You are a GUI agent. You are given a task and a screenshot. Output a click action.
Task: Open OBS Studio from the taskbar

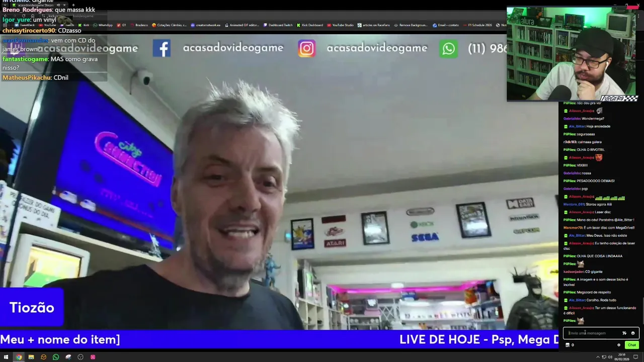click(x=80, y=357)
